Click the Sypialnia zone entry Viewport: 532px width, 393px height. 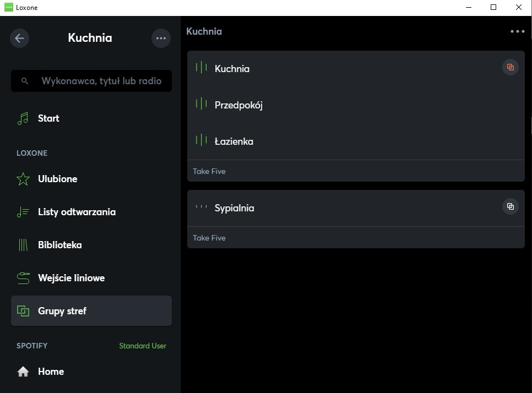pyautogui.click(x=234, y=208)
